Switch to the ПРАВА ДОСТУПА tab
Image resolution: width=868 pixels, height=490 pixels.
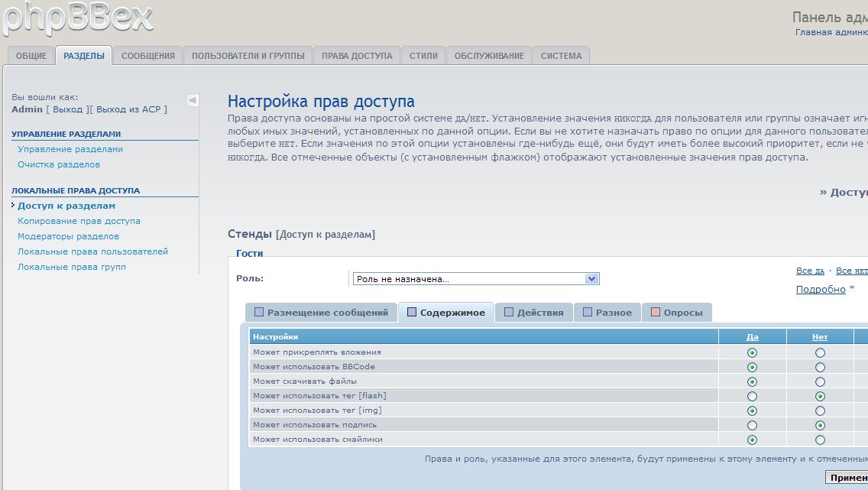tap(357, 56)
